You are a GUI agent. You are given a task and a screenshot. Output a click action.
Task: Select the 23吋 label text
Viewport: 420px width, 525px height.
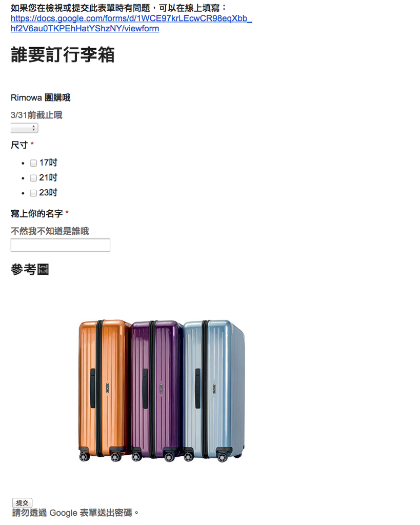[x=48, y=193]
